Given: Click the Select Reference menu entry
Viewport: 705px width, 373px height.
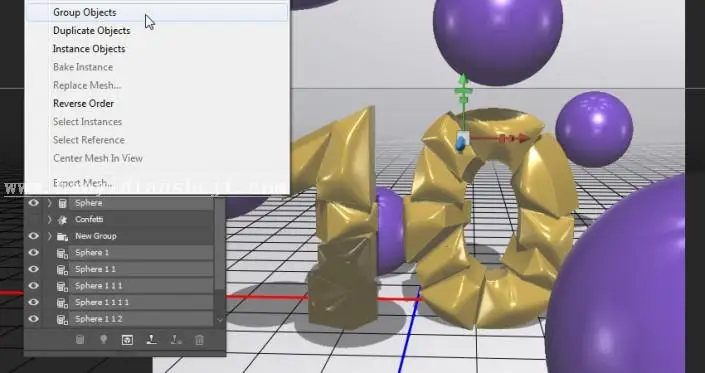Looking at the screenshot, I should coord(89,140).
